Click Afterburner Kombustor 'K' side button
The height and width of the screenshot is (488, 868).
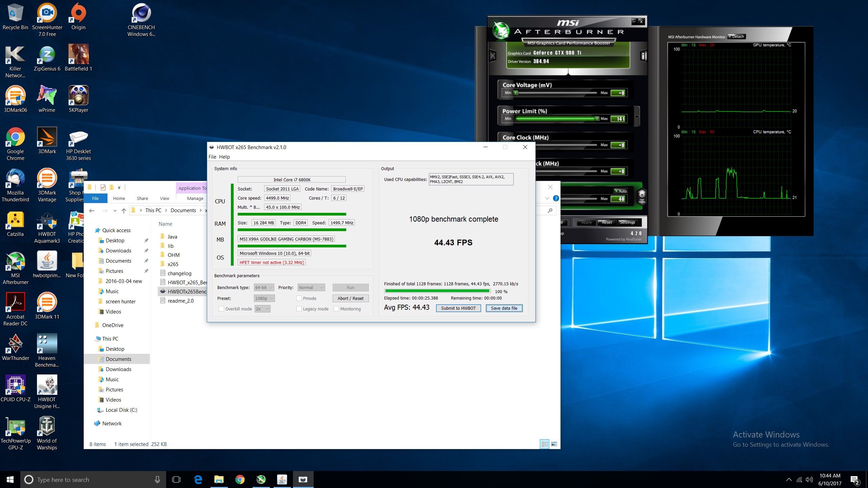pyautogui.click(x=493, y=56)
